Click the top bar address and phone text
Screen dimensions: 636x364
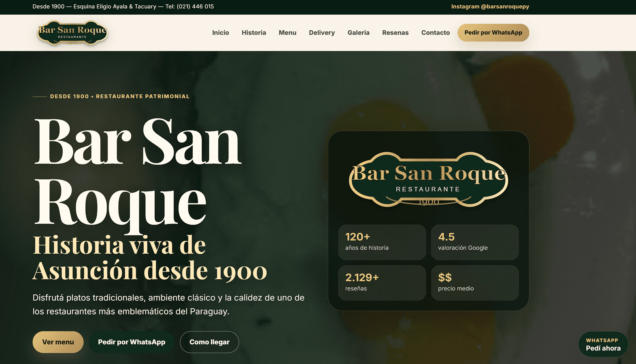pos(123,6)
